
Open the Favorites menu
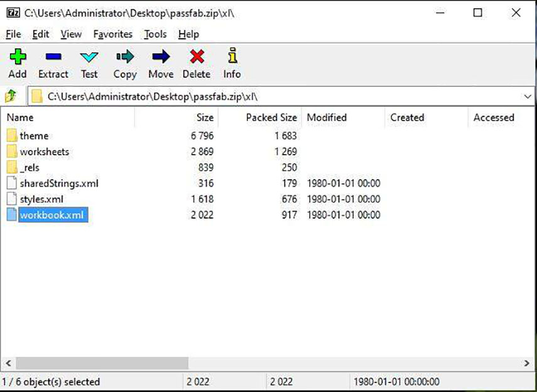pyautogui.click(x=112, y=34)
